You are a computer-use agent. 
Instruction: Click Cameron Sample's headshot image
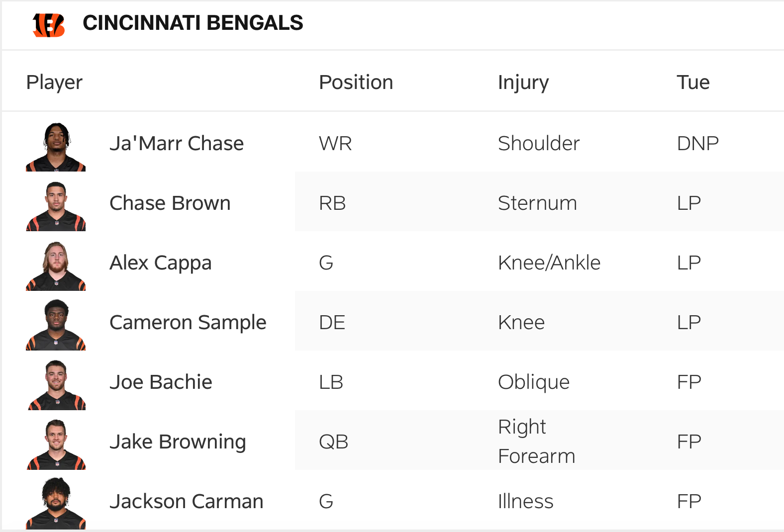tap(56, 326)
